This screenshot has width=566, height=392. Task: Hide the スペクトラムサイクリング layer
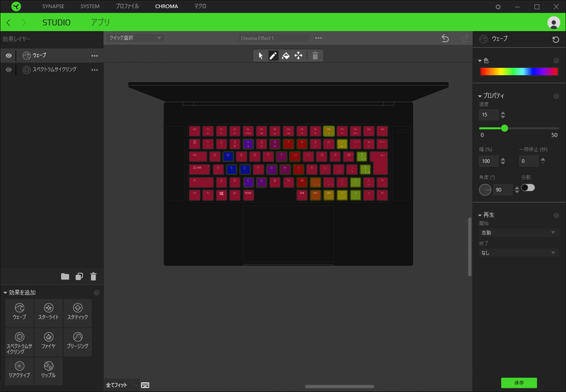click(x=8, y=69)
